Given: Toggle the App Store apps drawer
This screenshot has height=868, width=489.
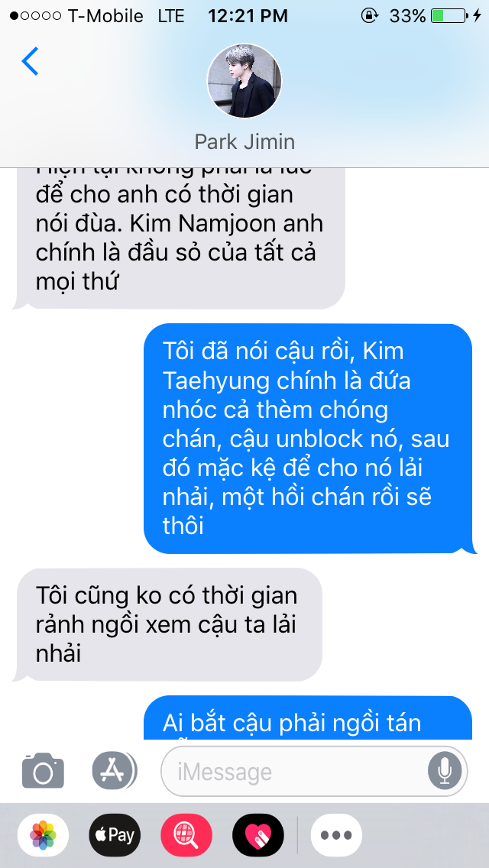Looking at the screenshot, I should click(x=114, y=770).
